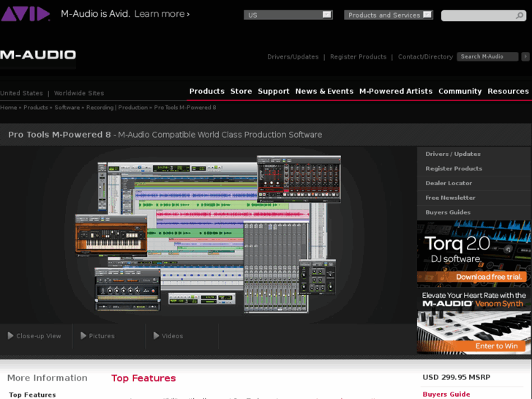Open the US country dropdown
The image size is (532, 399).
[x=288, y=15]
